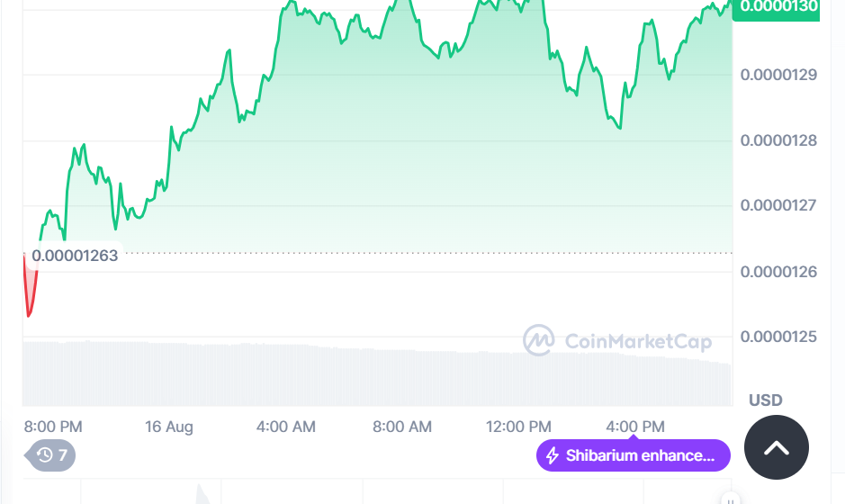
Task: Grab the range handle below the chart
Action: click(731, 499)
